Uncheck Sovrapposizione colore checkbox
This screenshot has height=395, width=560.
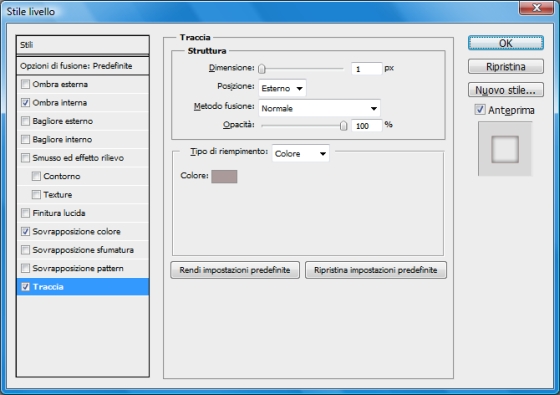[x=25, y=231]
